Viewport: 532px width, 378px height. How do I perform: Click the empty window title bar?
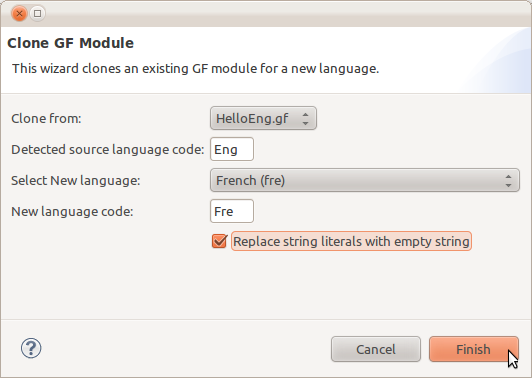click(x=288, y=14)
